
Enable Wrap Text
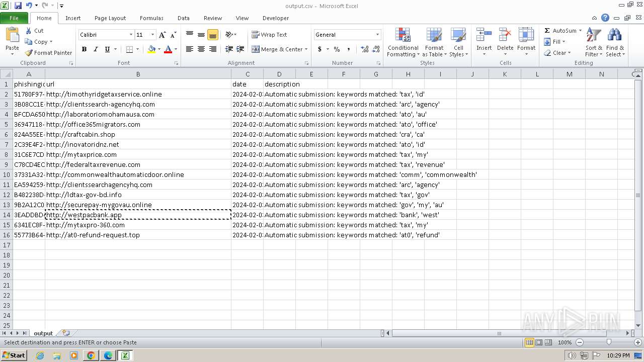(269, 35)
